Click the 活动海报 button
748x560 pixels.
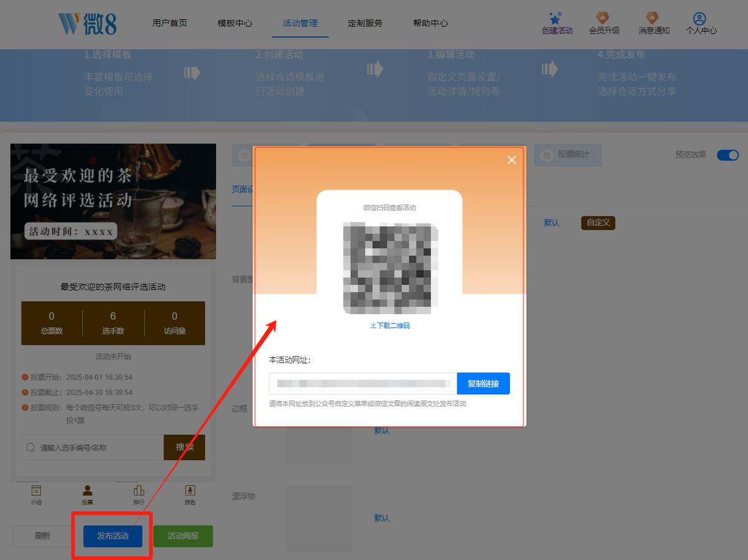[183, 536]
